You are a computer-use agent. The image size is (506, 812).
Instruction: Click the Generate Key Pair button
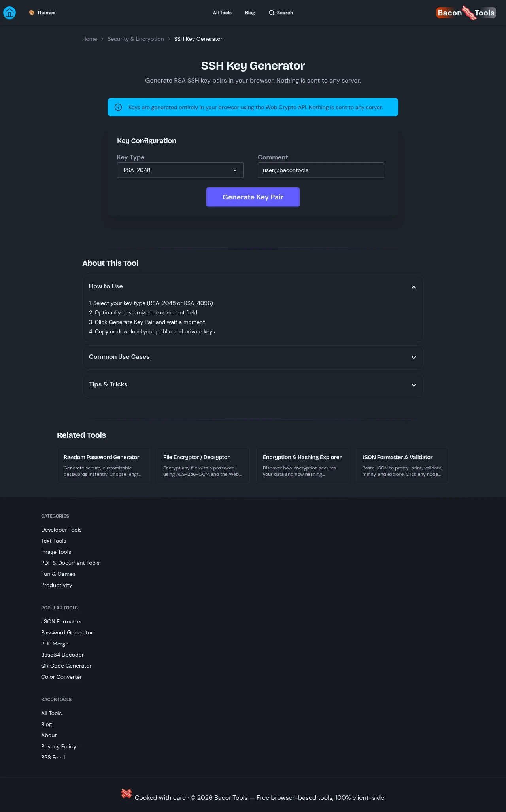click(253, 197)
